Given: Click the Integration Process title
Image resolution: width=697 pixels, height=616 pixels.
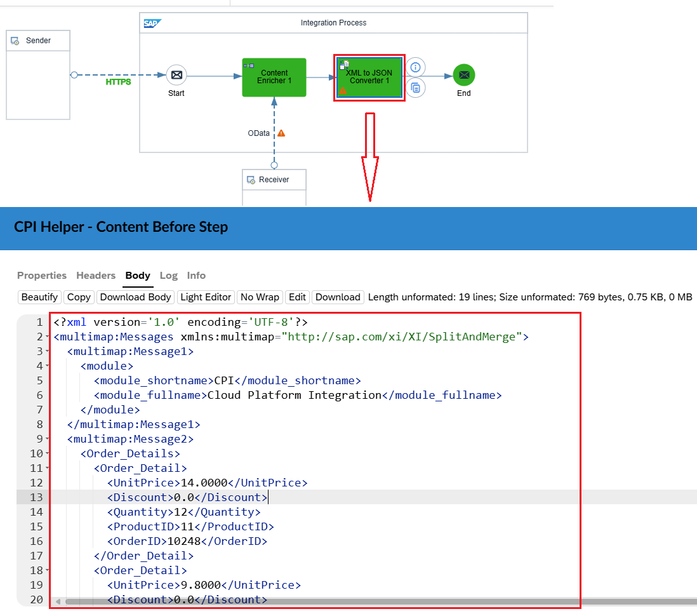Looking at the screenshot, I should (x=333, y=23).
